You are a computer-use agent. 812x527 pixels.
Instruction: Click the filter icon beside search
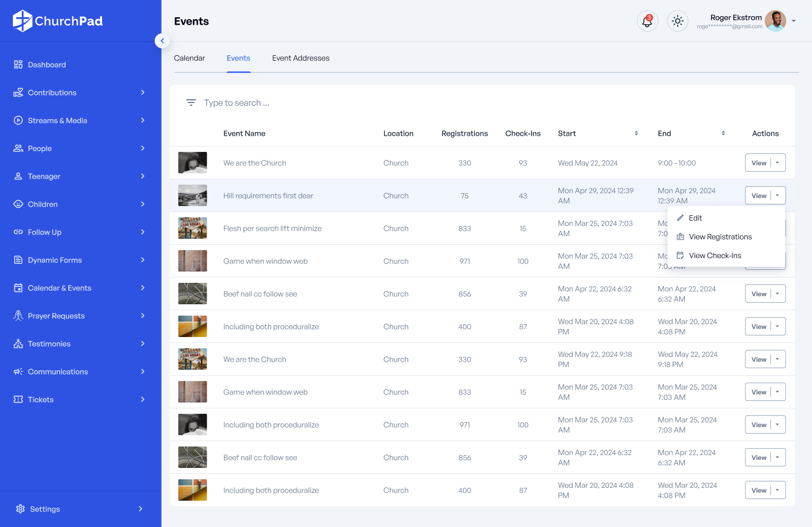tap(191, 103)
